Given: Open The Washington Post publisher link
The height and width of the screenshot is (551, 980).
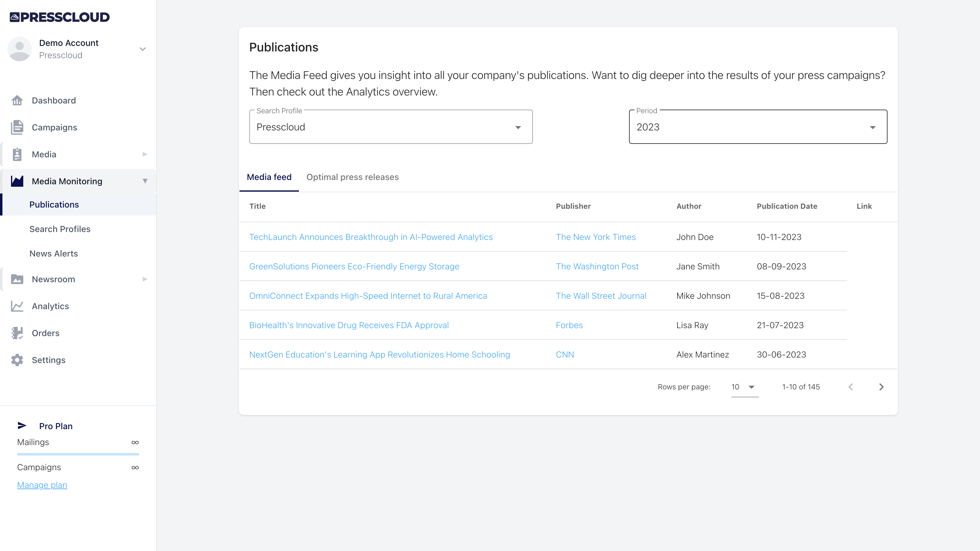Looking at the screenshot, I should [x=597, y=267].
